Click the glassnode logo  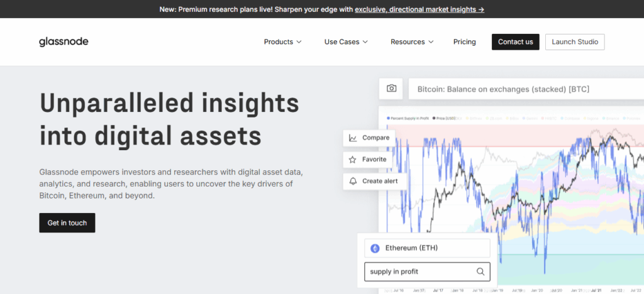pyautogui.click(x=64, y=42)
